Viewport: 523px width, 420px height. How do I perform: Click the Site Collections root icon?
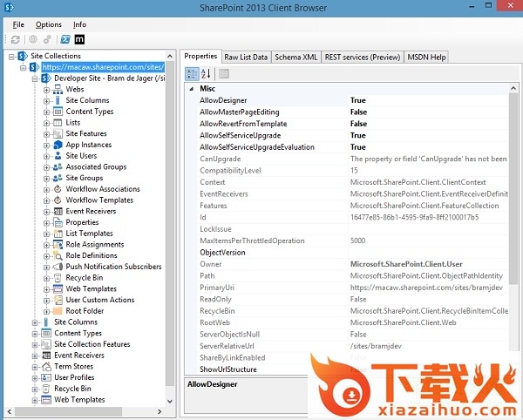click(x=23, y=56)
